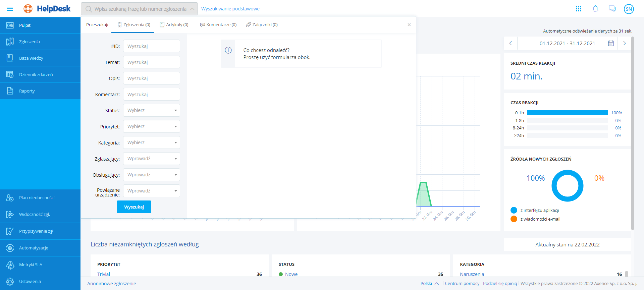644x290 pixels.
Task: Select the Załączniki (0) tab
Action: point(262,24)
